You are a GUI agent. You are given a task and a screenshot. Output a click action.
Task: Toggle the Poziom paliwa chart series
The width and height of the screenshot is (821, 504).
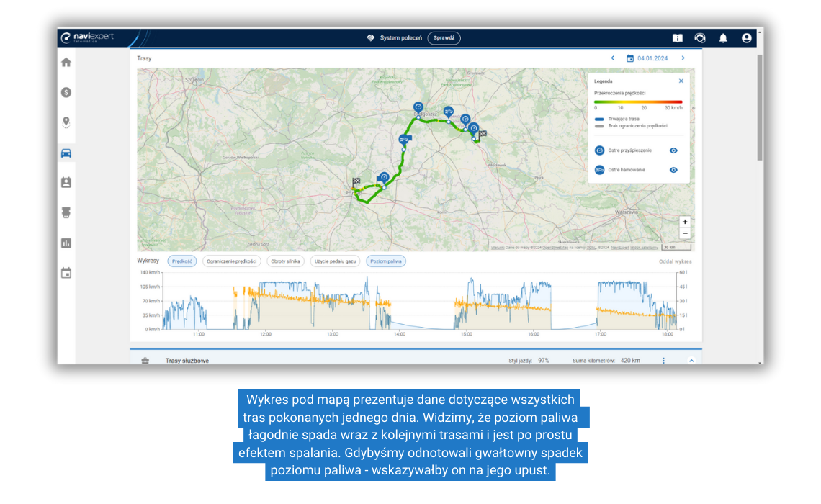pos(386,261)
